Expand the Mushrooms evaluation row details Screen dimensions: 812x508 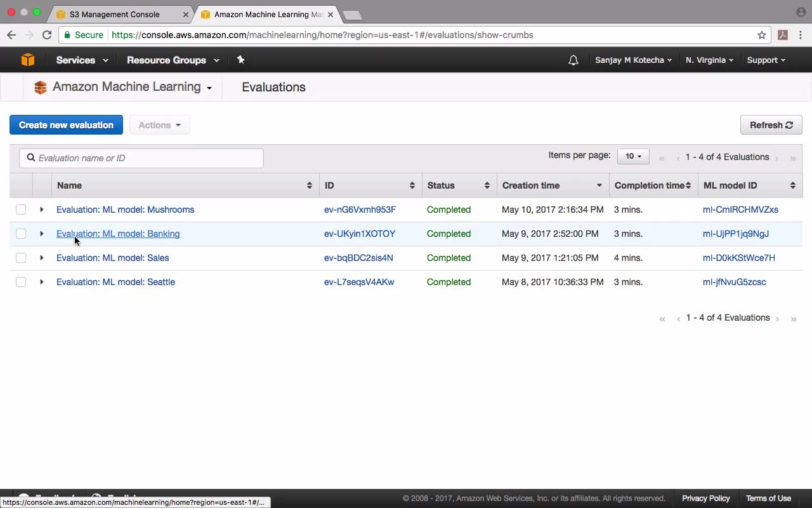click(42, 210)
